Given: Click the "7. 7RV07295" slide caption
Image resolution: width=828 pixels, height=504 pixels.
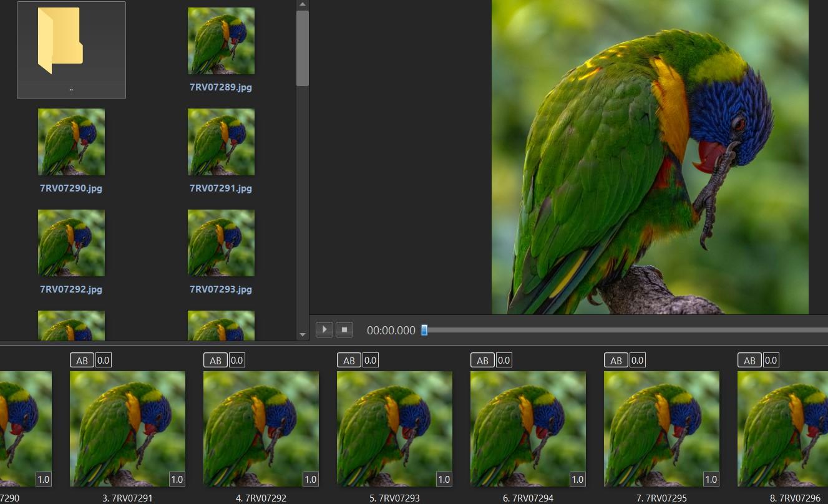Looking at the screenshot, I should 661,498.
